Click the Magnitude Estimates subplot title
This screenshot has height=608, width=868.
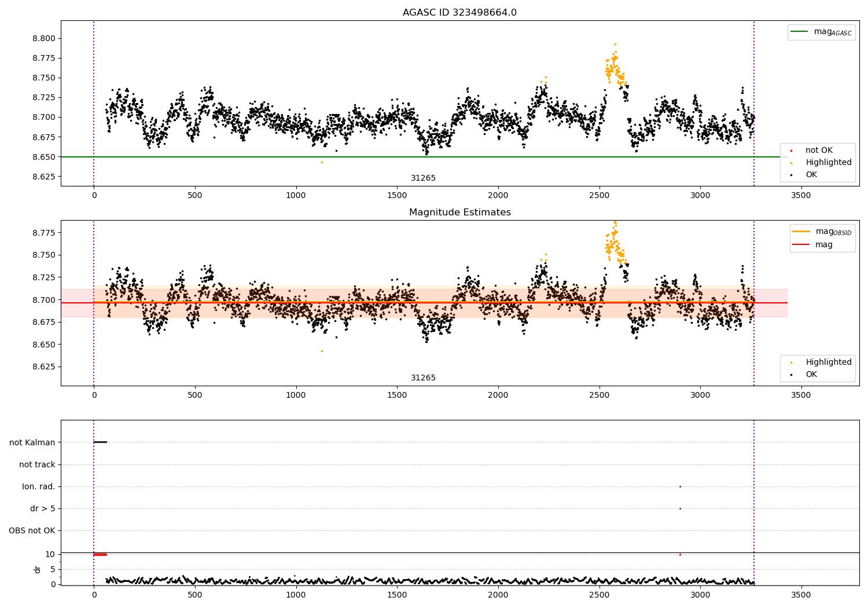point(459,213)
